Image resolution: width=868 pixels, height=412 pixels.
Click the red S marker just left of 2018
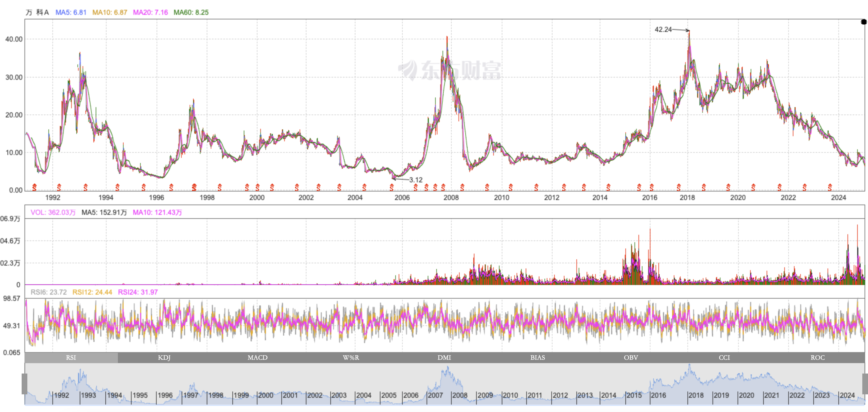[679, 187]
